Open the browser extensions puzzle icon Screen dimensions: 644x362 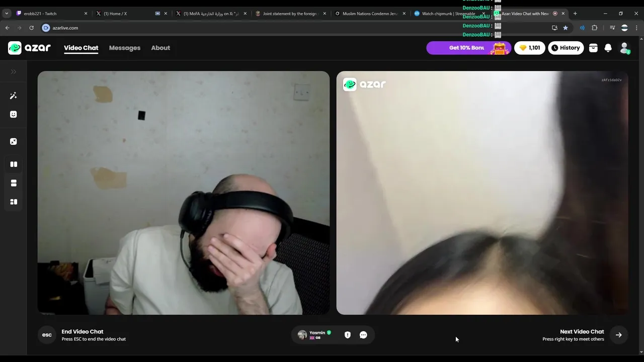pyautogui.click(x=594, y=28)
